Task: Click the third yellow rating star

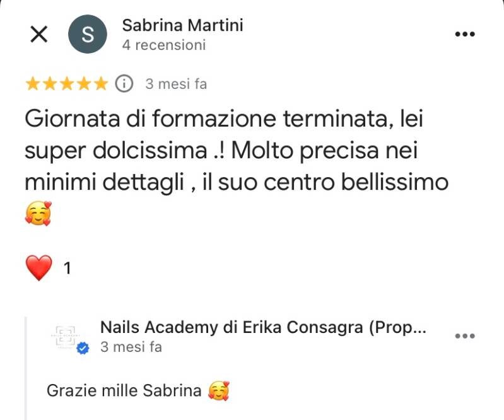Action: click(x=67, y=84)
